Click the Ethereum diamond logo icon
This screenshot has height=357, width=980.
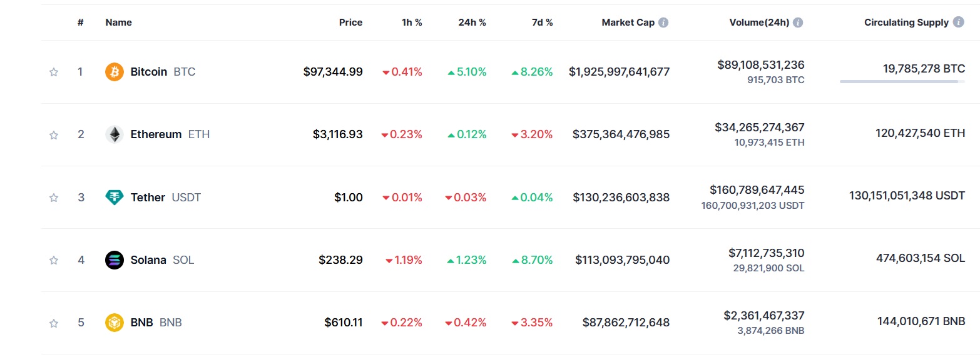(x=115, y=134)
